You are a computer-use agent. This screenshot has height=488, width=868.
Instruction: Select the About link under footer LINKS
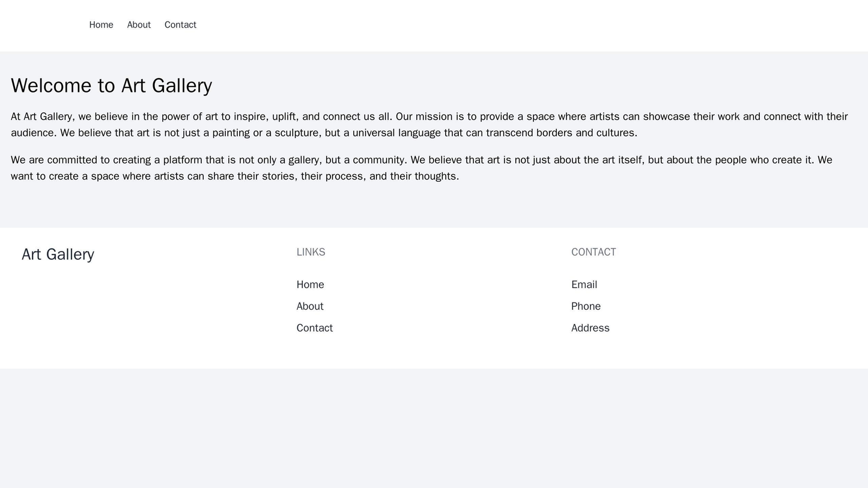point(310,306)
